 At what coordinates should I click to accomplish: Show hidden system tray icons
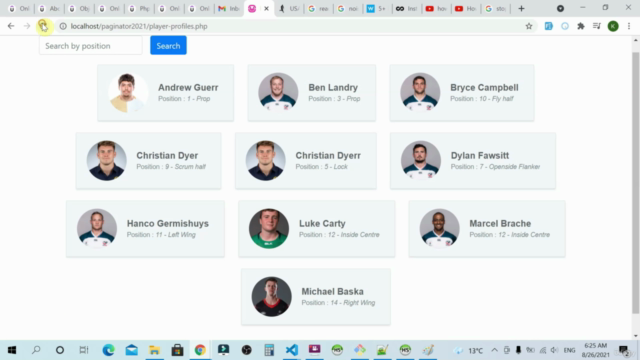click(494, 350)
